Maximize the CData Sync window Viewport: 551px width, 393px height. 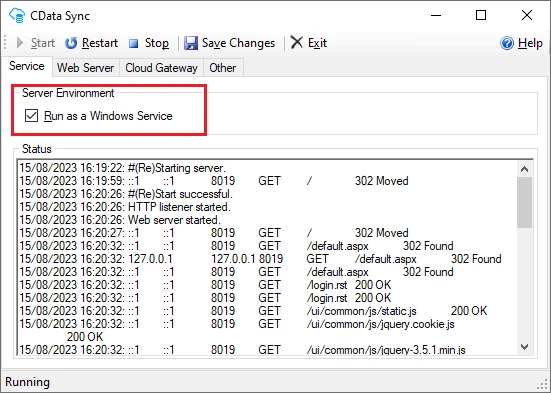(x=481, y=15)
